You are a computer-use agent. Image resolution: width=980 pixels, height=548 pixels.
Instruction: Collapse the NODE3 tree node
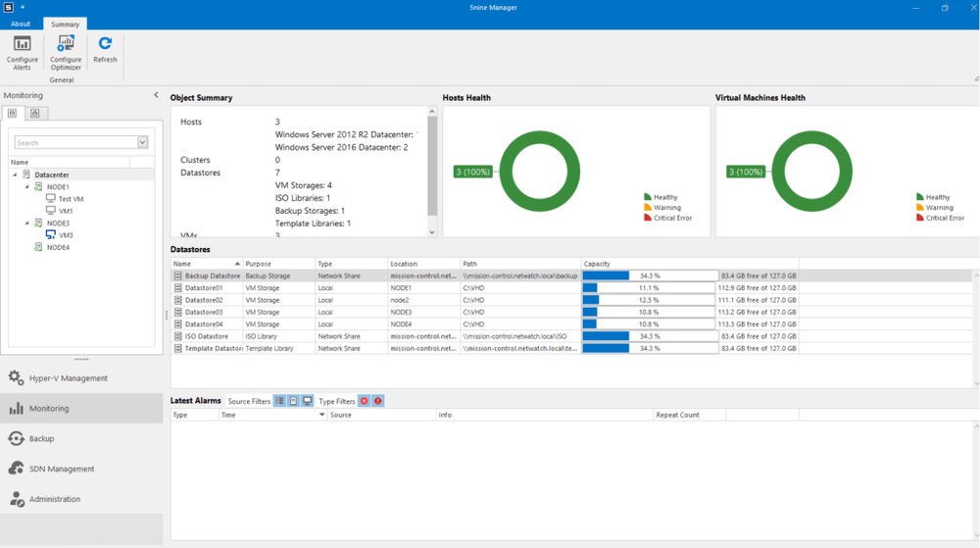point(26,224)
